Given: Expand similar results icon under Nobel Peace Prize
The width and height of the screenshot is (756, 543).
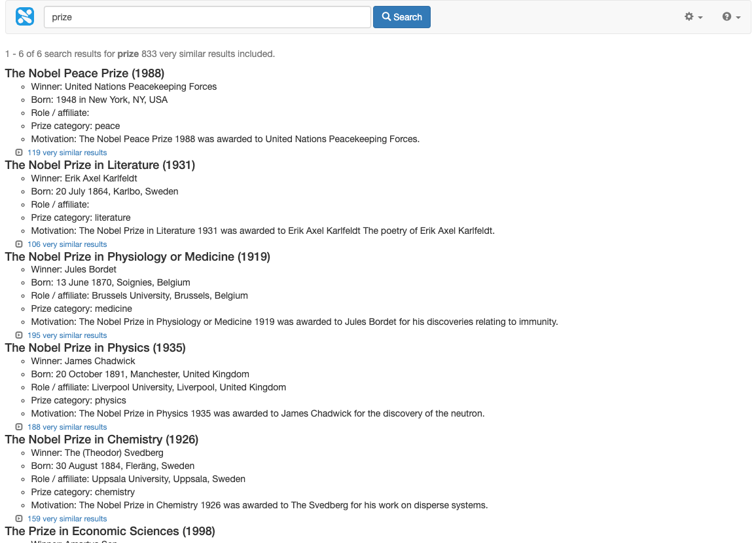Looking at the screenshot, I should pyautogui.click(x=18, y=152).
